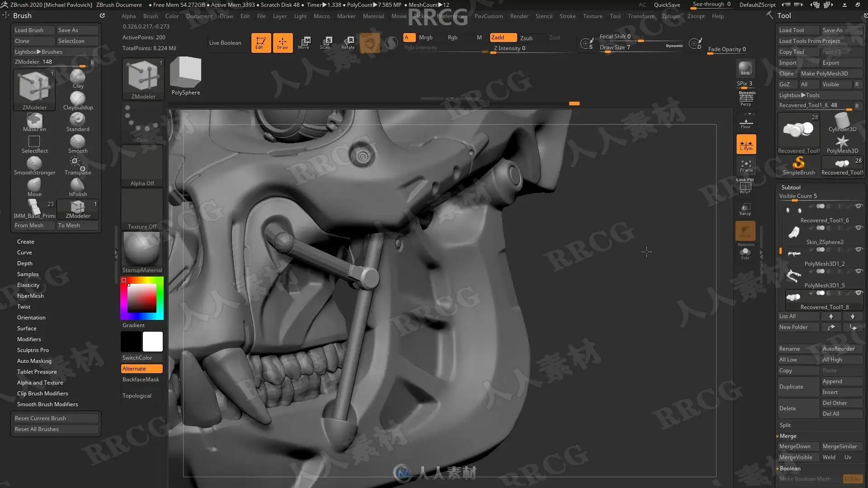Click the Frame view icon
This screenshot has width=868, height=488.
coord(746,166)
